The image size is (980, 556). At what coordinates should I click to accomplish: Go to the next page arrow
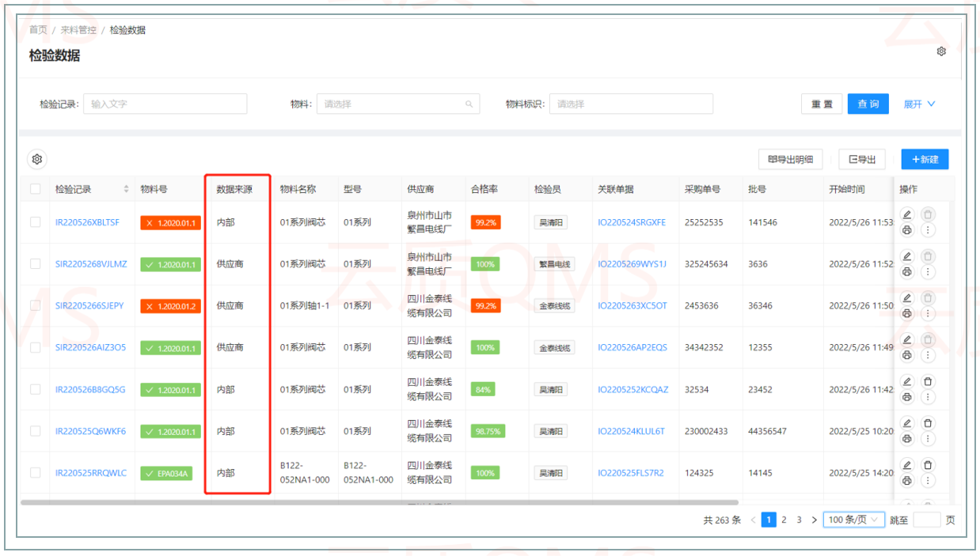(x=814, y=520)
